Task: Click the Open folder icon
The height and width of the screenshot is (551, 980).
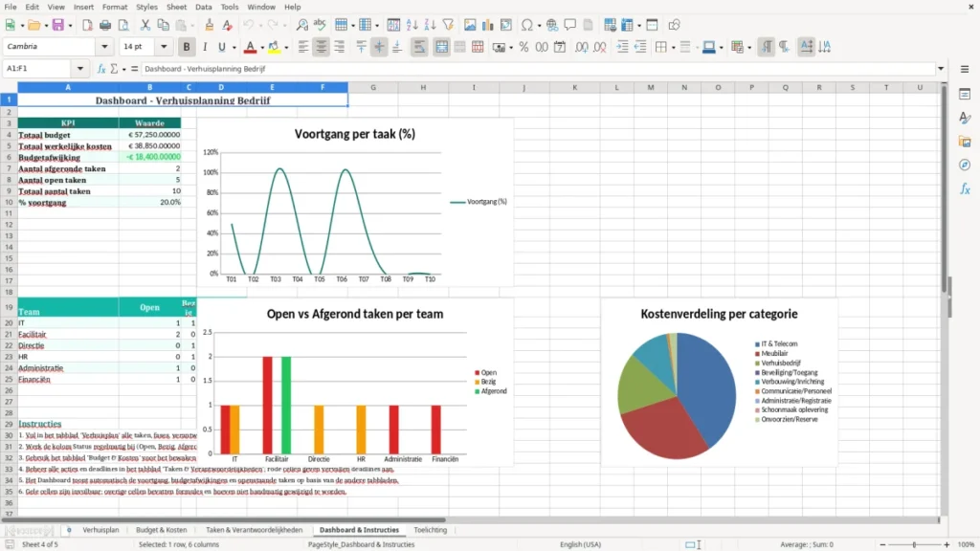Action: tap(33, 25)
